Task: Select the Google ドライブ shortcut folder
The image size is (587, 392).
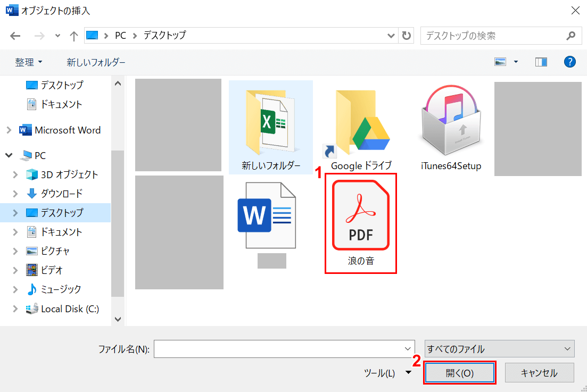Action: pos(361,128)
